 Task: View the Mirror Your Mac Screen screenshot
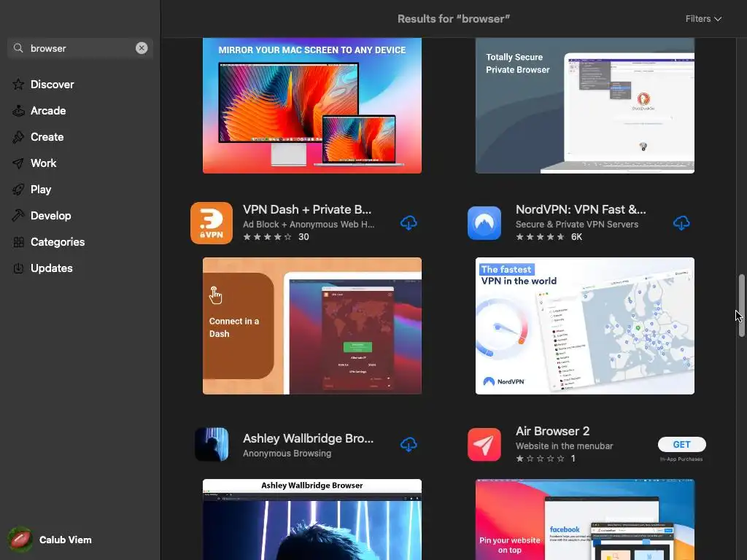pos(312,106)
